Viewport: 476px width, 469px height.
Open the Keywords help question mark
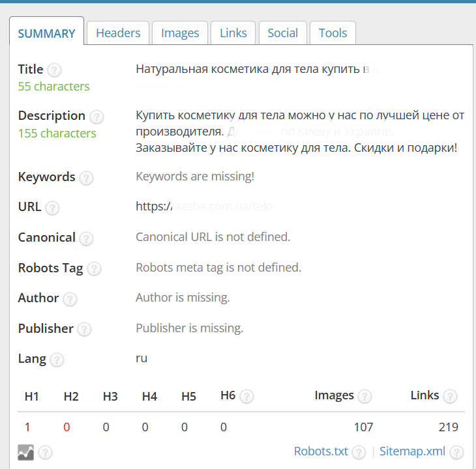coord(86,178)
